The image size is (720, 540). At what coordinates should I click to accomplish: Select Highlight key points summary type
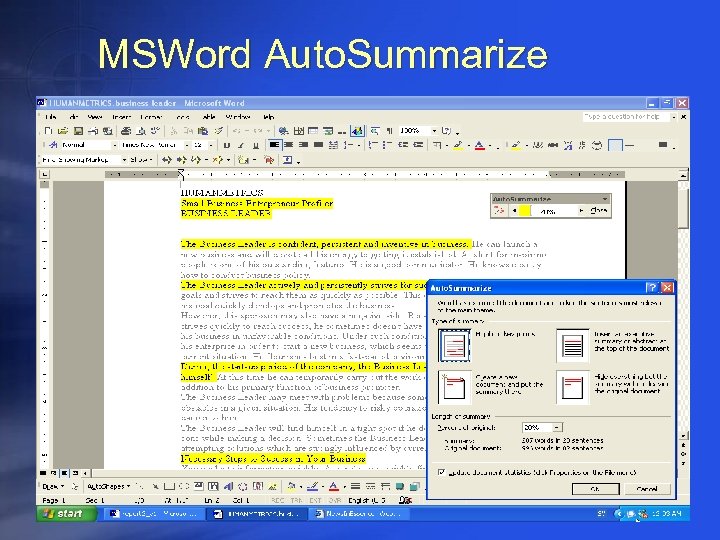[455, 345]
